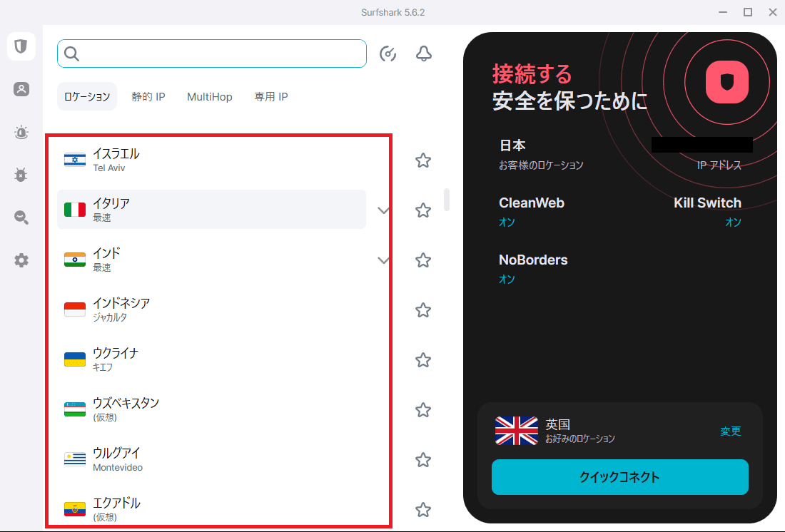Click inside the location search field
The width and height of the screenshot is (785, 532).
click(x=212, y=53)
